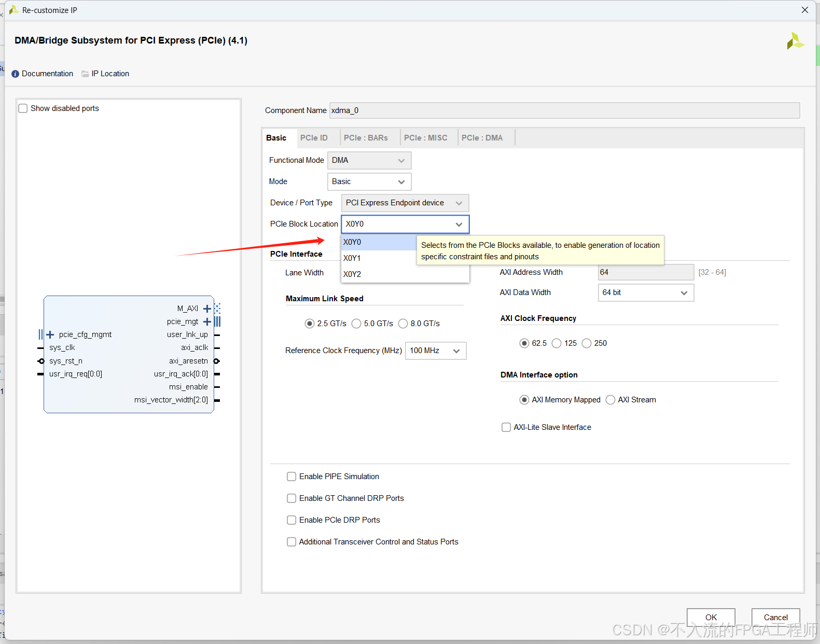Screen dimensions: 820x644
Task: Collapse the PCIe Block Location dropdown
Action: point(405,224)
